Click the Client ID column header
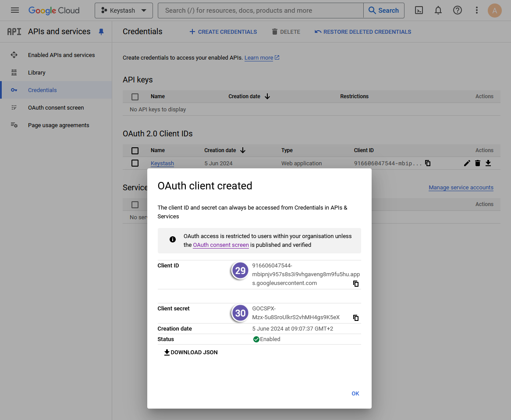The width and height of the screenshot is (511, 420). coord(364,150)
